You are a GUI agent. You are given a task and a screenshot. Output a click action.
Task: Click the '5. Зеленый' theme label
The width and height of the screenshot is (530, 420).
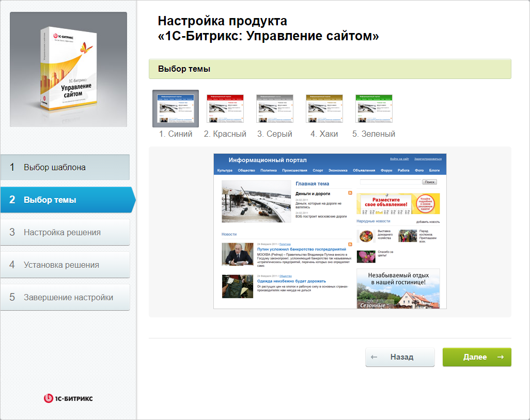tap(373, 134)
